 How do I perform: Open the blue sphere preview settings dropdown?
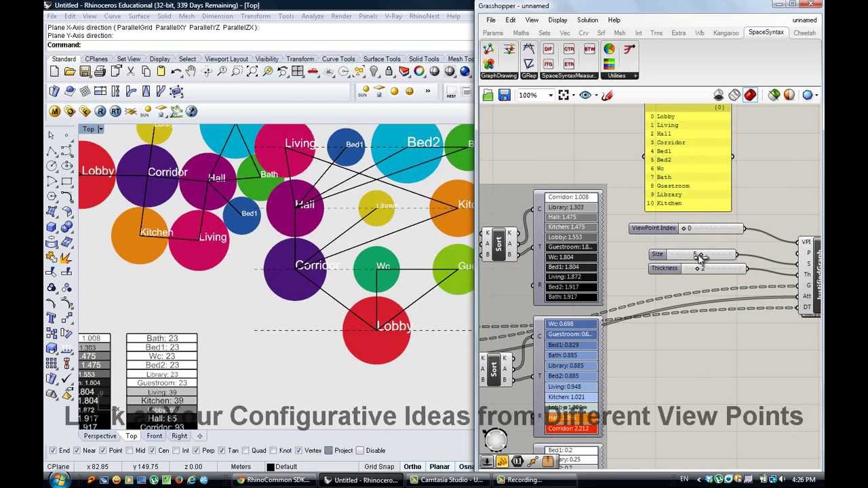click(816, 96)
